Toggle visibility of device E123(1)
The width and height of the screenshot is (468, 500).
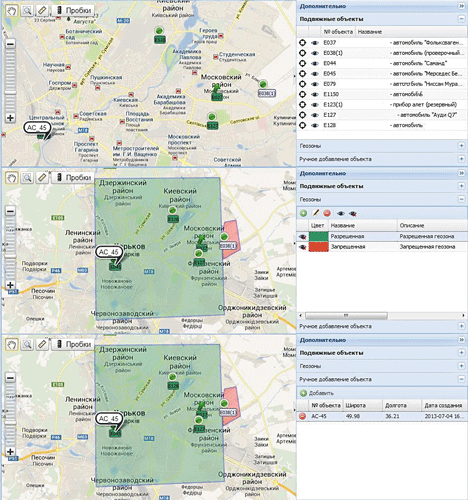[x=314, y=105]
